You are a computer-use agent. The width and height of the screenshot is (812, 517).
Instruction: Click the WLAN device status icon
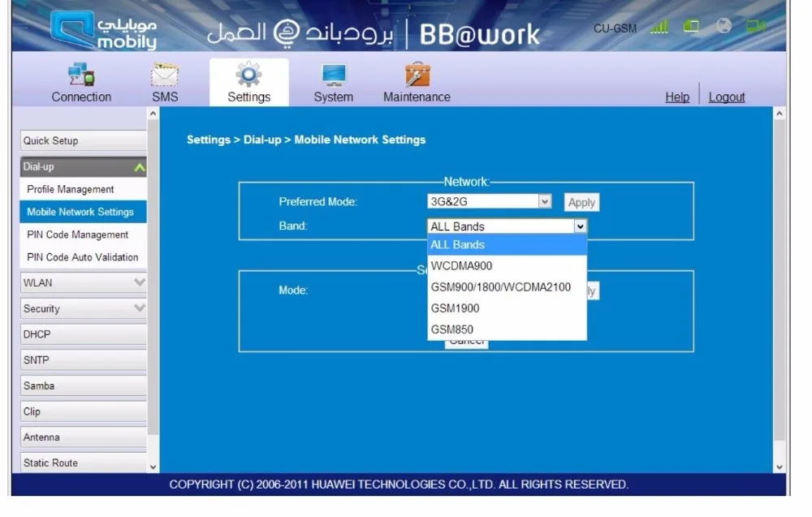(x=755, y=26)
